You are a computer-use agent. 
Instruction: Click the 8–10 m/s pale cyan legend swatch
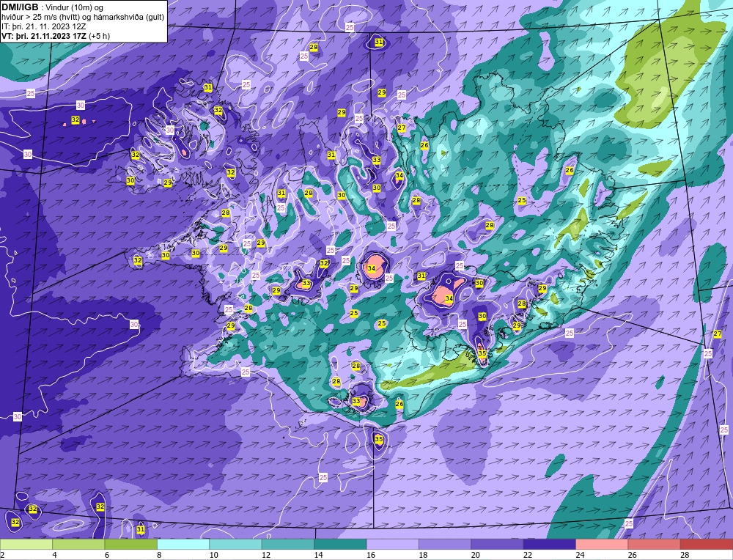(x=183, y=545)
